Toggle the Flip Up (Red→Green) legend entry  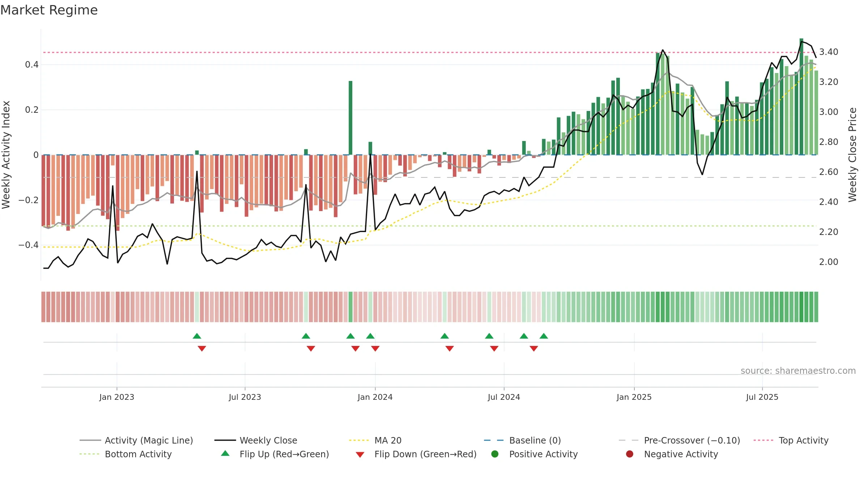(275, 454)
